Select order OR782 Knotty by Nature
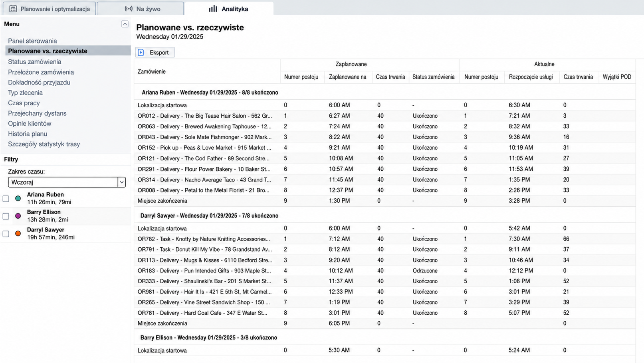Image resolution: width=644 pixels, height=363 pixels. coord(204,239)
